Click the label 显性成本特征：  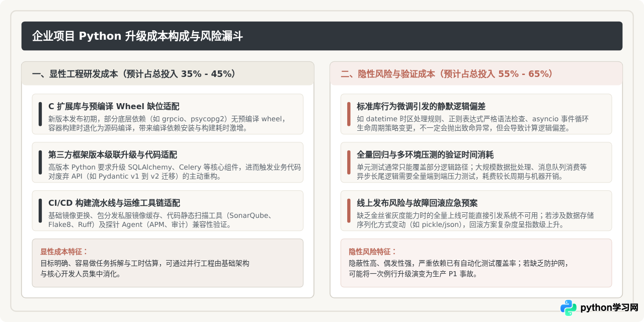click(x=64, y=252)
